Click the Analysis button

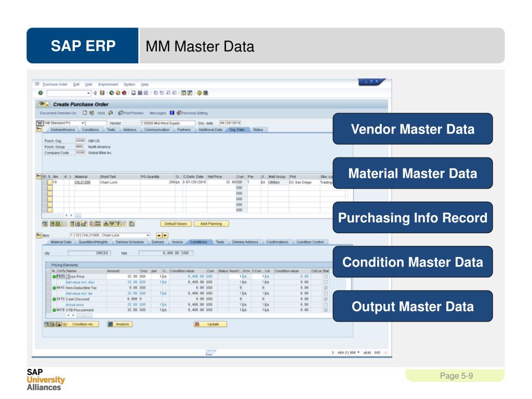120,324
